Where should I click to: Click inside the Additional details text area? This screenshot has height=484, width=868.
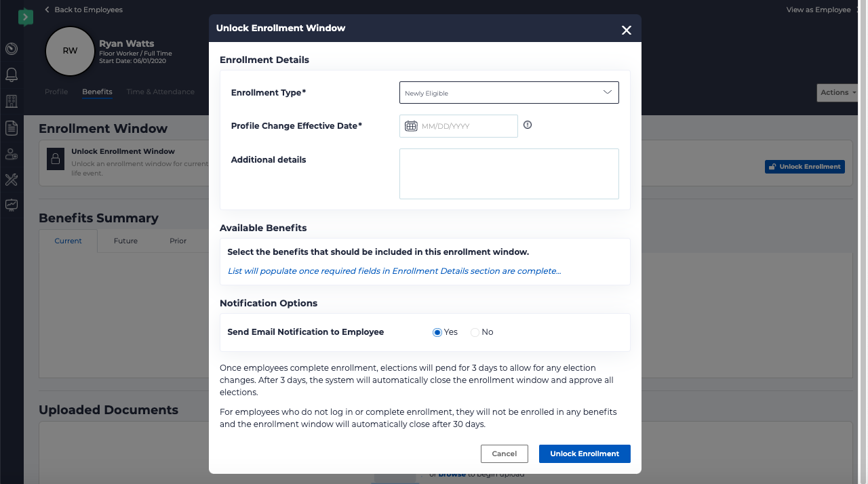pyautogui.click(x=509, y=174)
